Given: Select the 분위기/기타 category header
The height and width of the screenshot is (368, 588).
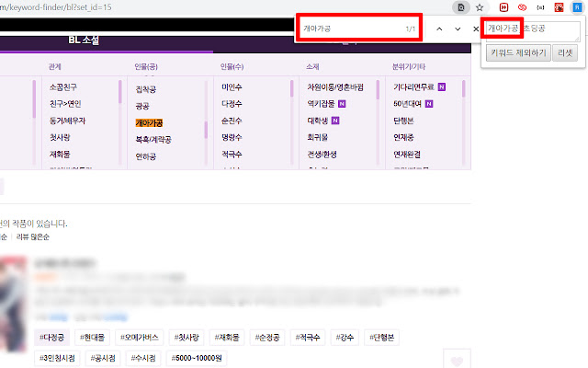Looking at the screenshot, I should (x=409, y=67).
